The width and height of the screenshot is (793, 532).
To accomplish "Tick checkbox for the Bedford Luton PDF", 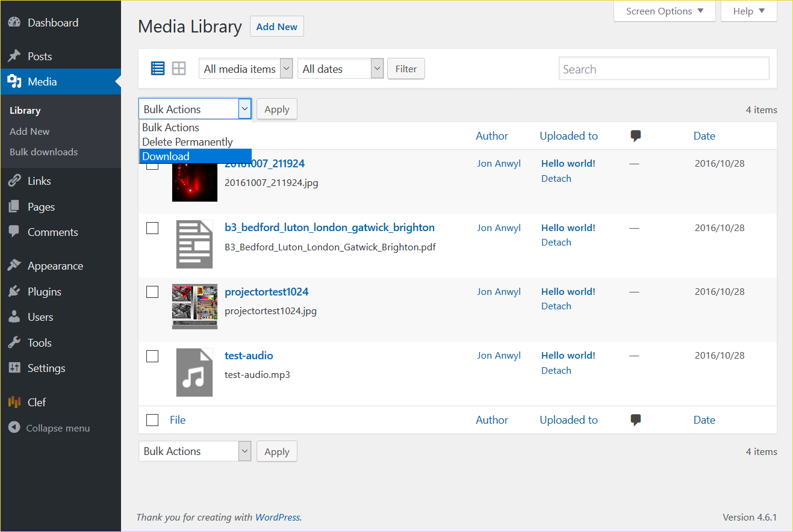I will [x=153, y=228].
